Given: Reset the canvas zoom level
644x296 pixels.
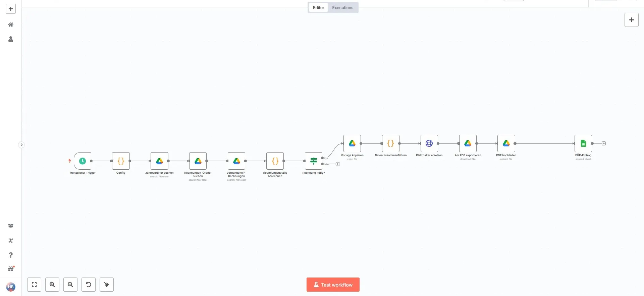Looking at the screenshot, I should [x=89, y=285].
